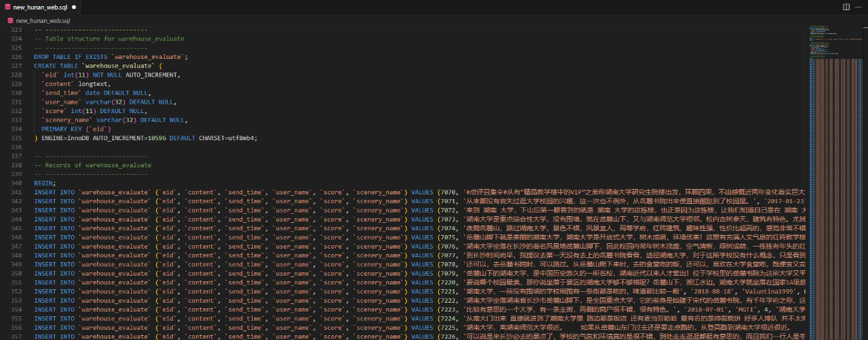Image resolution: width=868 pixels, height=340 pixels.
Task: Click the `send_time` date column line
Action: [x=96, y=93]
